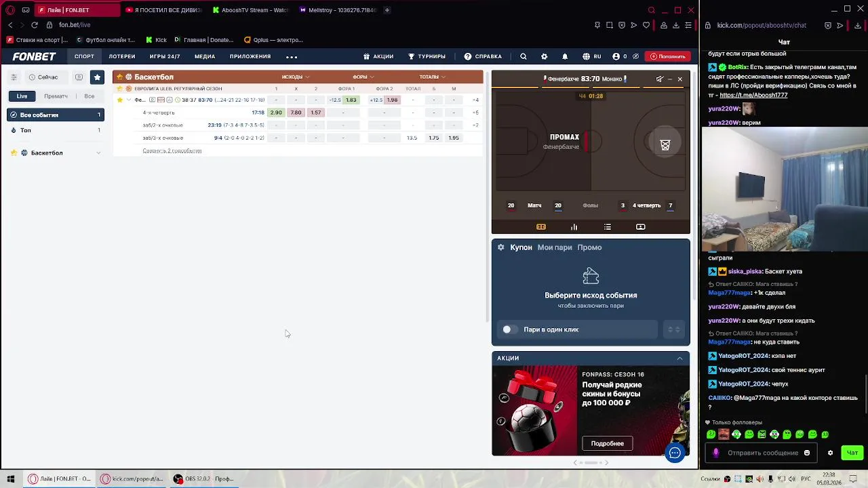Click the collapse sub-events link

[172, 150]
